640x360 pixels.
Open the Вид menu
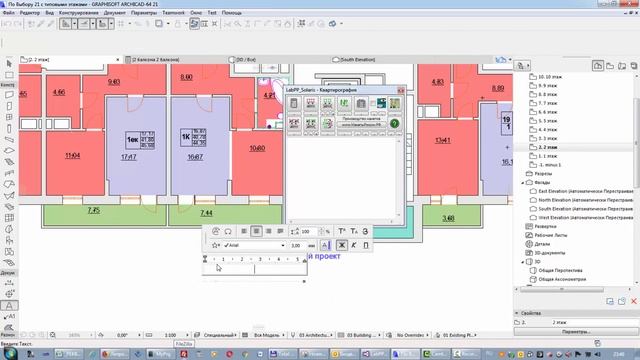49,13
